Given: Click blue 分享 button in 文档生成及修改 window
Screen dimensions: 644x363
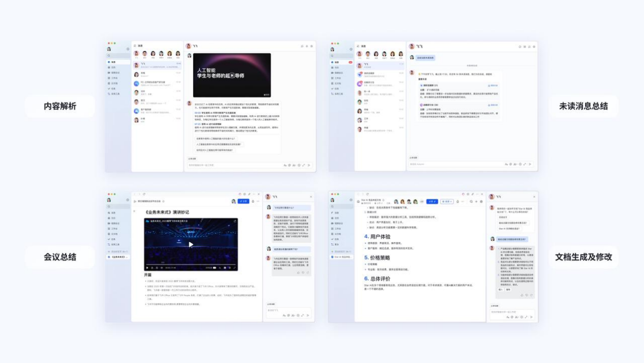Looking at the screenshot, I should click(432, 201).
